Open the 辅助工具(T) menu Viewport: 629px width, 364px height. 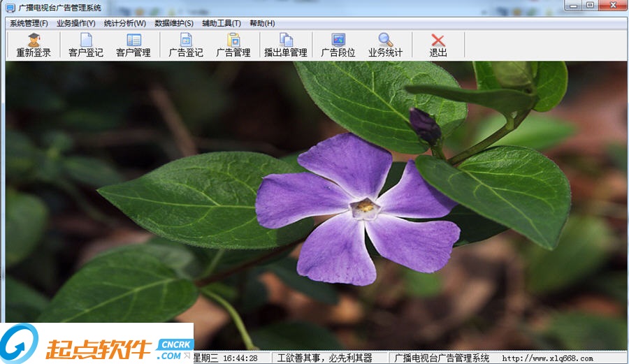222,23
